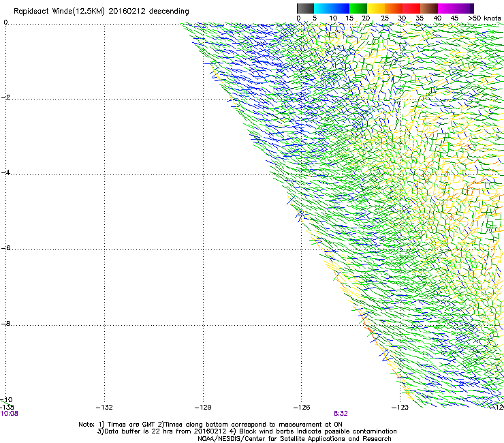The width and height of the screenshot is (504, 443).
Task: Click the purple '8:32' time stamp
Action: point(341,414)
